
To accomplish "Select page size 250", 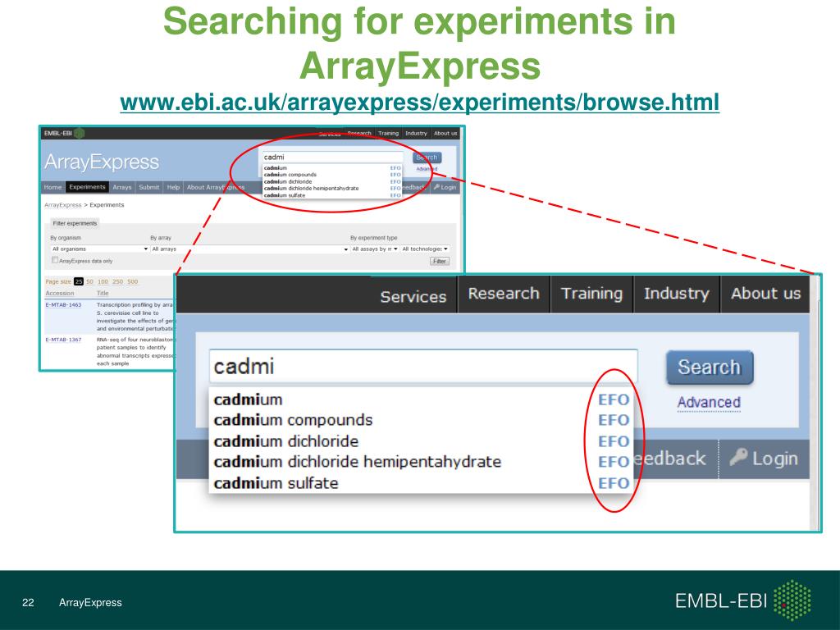I will (x=118, y=281).
